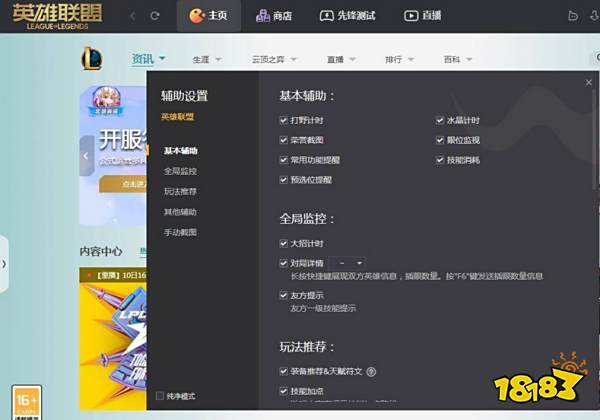Select 玩法推荐 in settings sidebar
This screenshot has width=600, height=420.
tap(180, 191)
